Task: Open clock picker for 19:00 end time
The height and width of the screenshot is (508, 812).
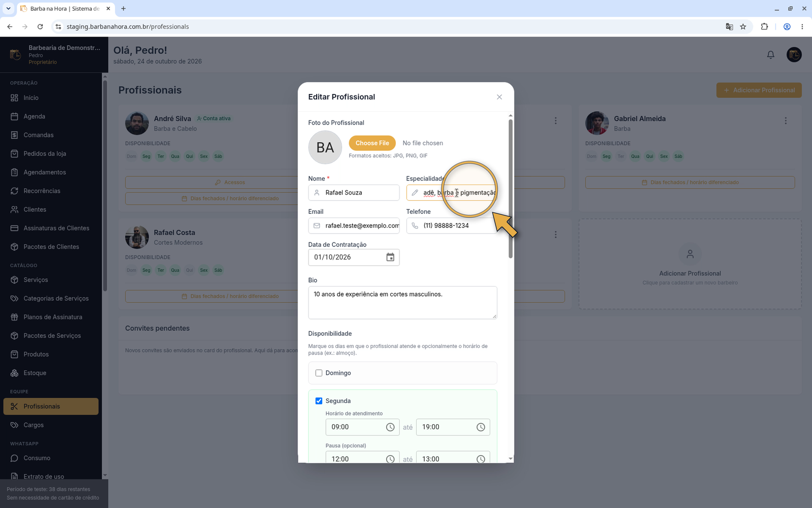Action: [x=481, y=427]
